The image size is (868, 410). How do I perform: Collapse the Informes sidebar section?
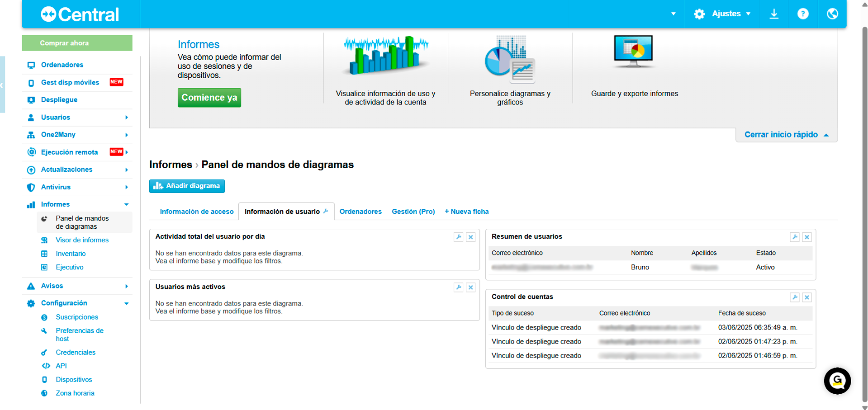(127, 204)
